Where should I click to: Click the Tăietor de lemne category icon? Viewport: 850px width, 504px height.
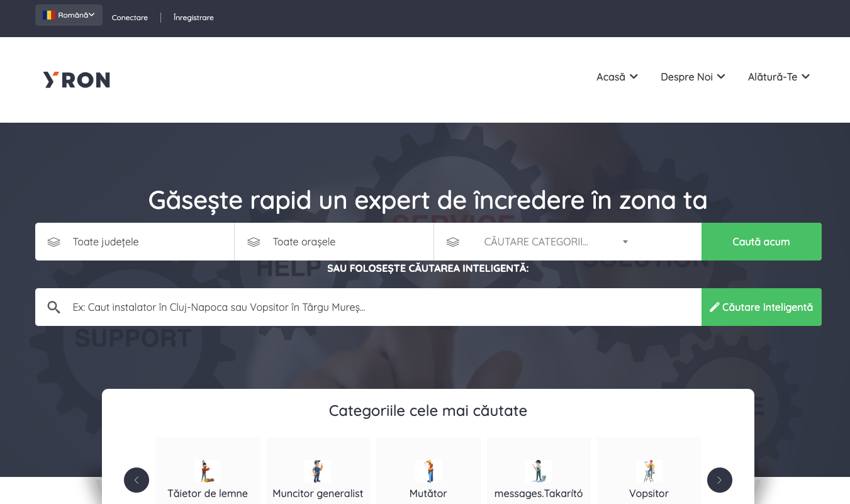click(208, 471)
